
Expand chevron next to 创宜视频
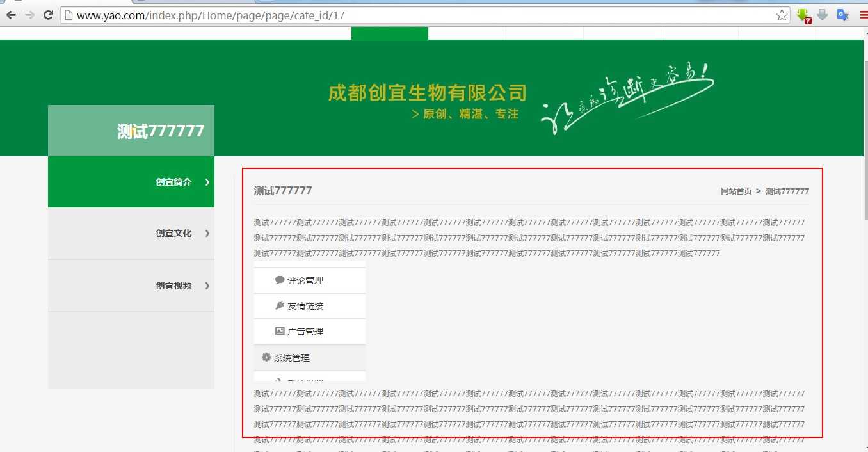tap(207, 286)
